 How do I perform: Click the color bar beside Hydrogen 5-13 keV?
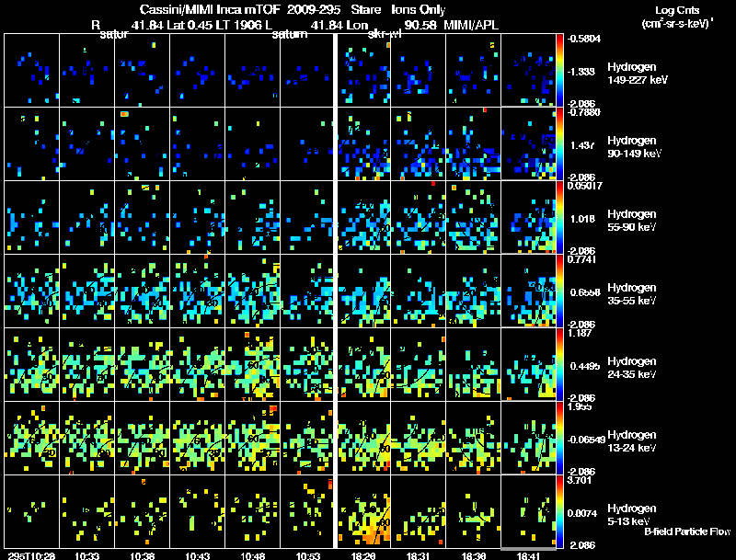559,511
